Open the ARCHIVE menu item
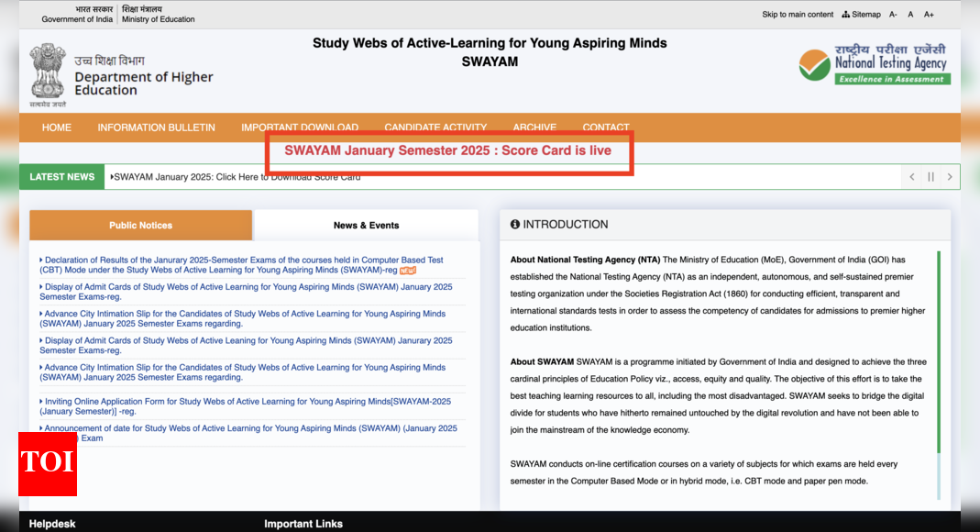 (x=534, y=127)
